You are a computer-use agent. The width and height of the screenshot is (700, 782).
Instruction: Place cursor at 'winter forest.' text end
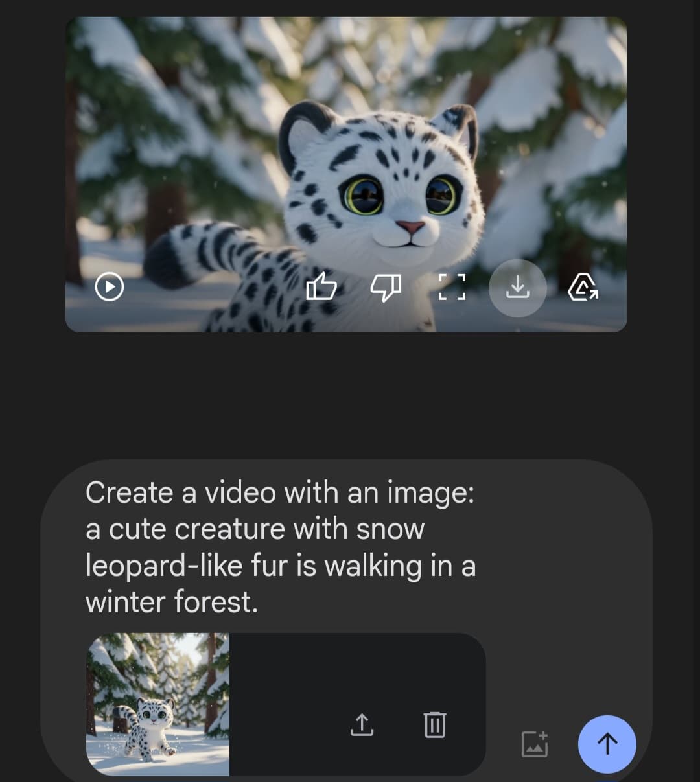(x=258, y=603)
